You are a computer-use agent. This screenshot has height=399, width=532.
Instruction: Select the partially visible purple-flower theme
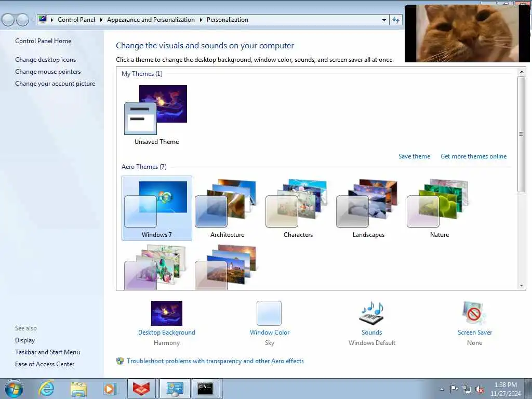tap(155, 268)
